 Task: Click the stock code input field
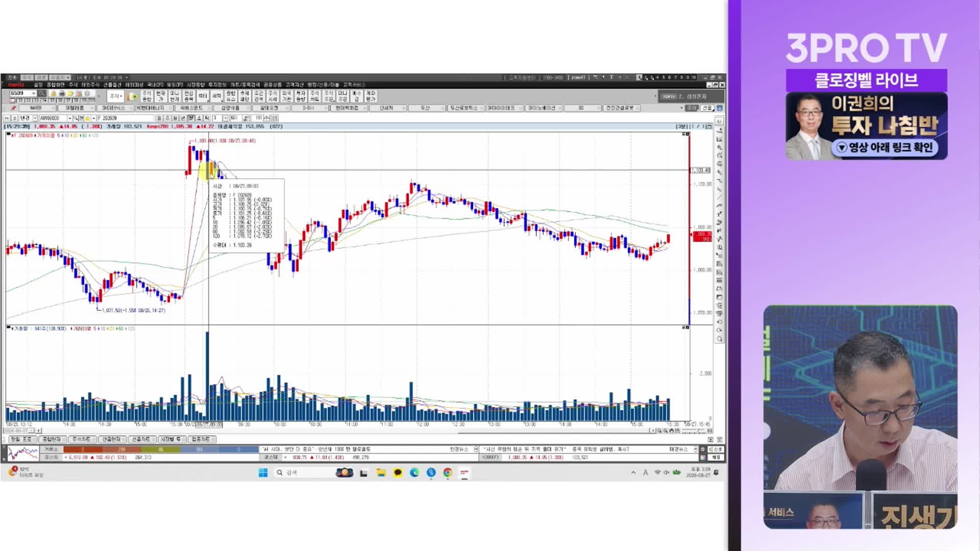pyautogui.click(x=53, y=118)
